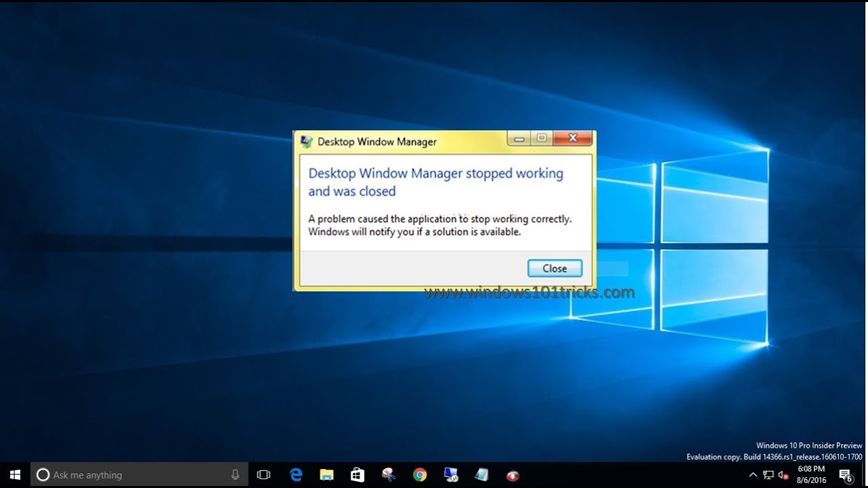This screenshot has width=868, height=488.
Task: Click the Desktop Window Manager title bar icon
Action: (307, 142)
